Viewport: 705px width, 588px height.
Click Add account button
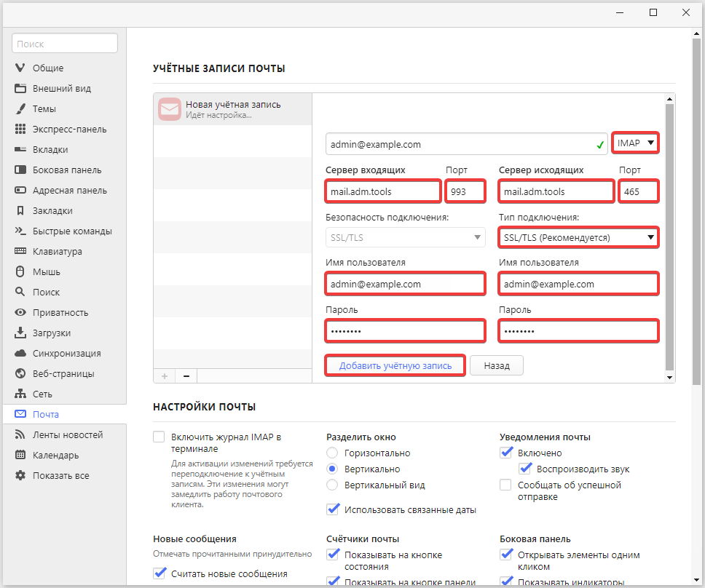(x=395, y=366)
